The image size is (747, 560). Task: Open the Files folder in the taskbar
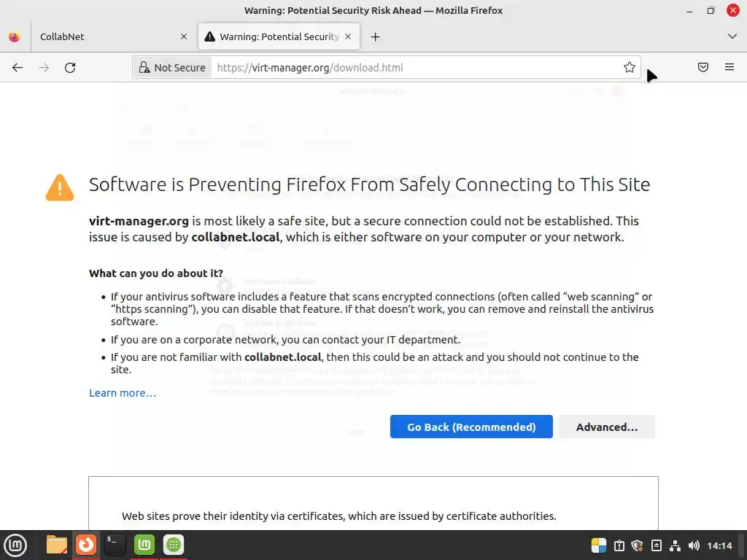point(56,545)
